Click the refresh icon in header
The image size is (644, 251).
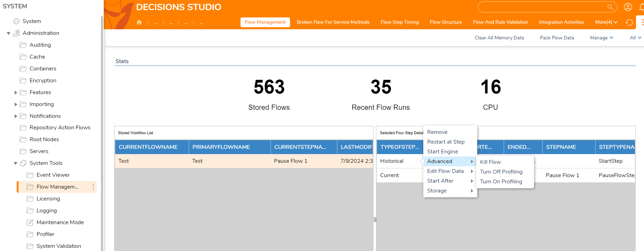point(629,22)
